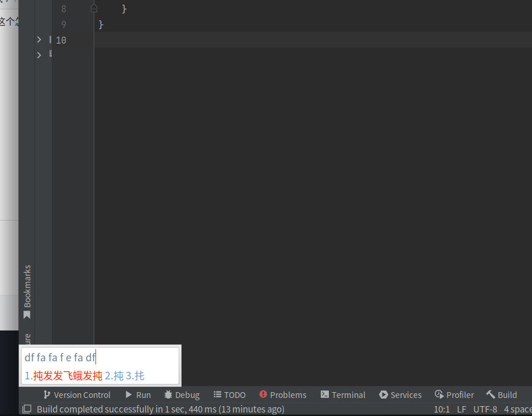The height and width of the screenshot is (416, 532).
Task: Open the Terminal tool window
Action: pos(343,394)
